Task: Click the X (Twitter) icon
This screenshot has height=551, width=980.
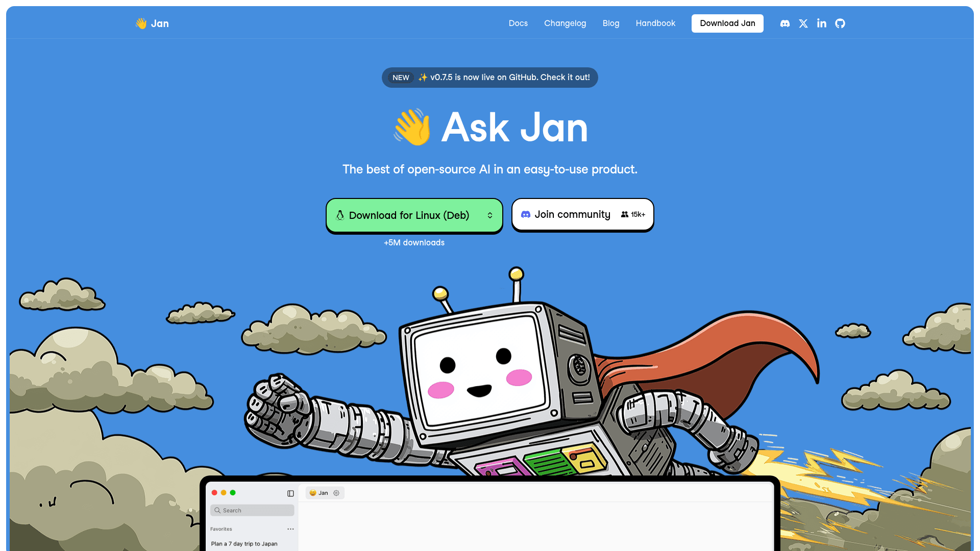Action: [803, 23]
